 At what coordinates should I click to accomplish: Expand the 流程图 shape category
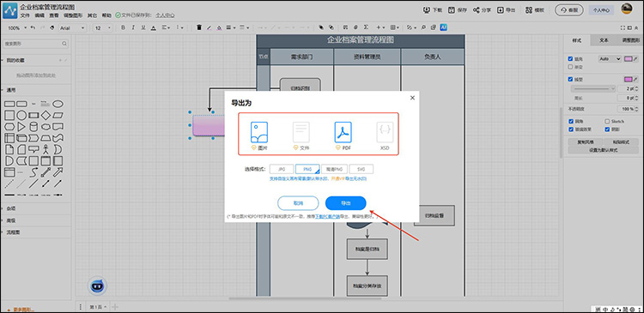(x=13, y=232)
